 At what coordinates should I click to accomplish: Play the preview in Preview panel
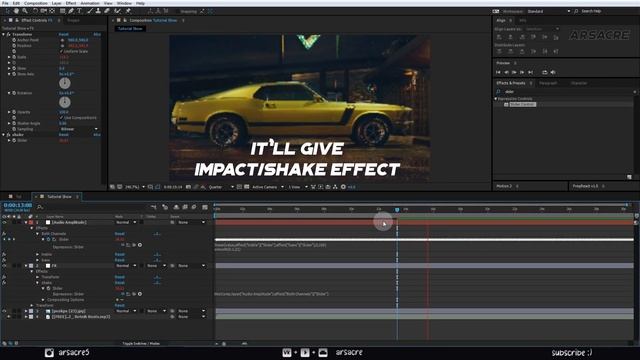point(514,72)
